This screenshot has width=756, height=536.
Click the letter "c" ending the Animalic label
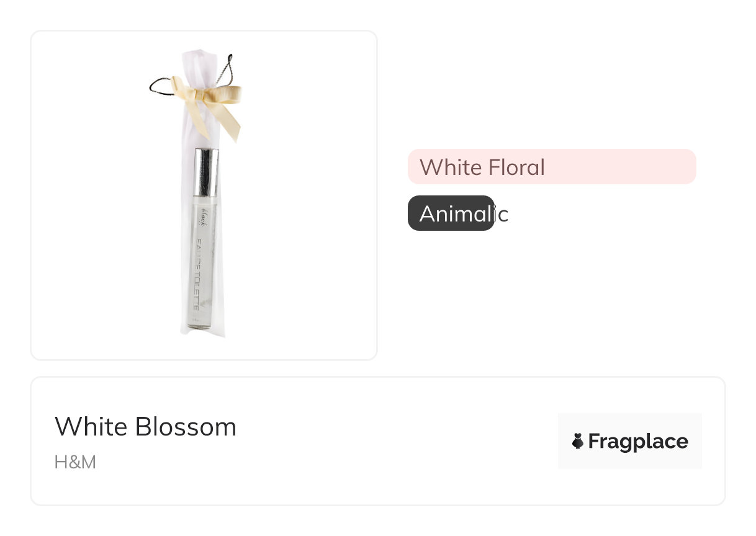[503, 215]
